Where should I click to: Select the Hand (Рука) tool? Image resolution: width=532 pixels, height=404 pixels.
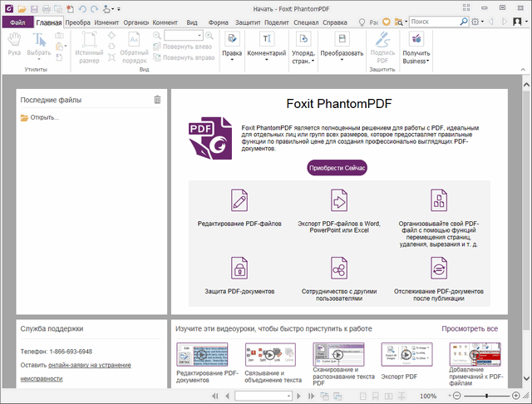pyautogui.click(x=14, y=43)
